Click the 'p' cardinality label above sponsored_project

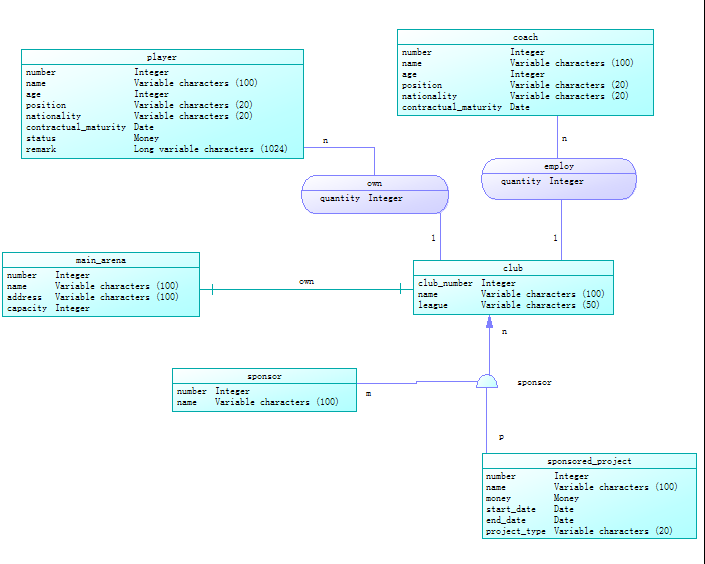pos(501,437)
